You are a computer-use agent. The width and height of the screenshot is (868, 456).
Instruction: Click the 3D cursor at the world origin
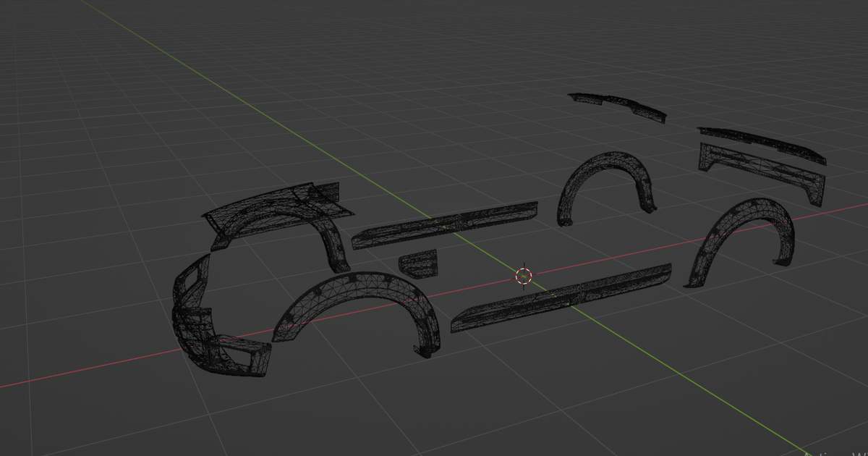[524, 276]
